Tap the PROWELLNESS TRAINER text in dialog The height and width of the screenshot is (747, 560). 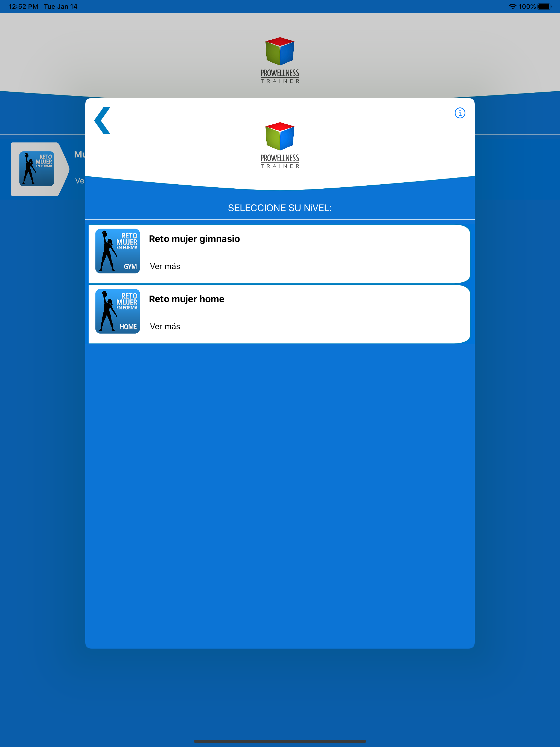280,161
